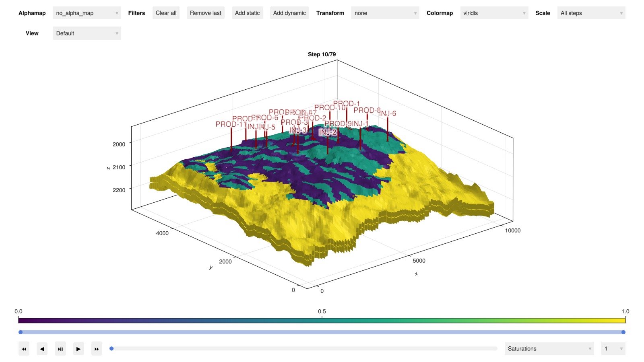The image size is (644, 362).
Task: Open the Scale dropdown showing All steps
Action: [x=591, y=13]
